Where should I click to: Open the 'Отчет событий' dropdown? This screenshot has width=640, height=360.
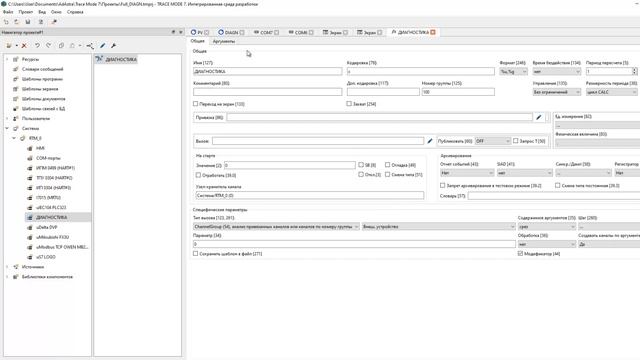(467, 173)
